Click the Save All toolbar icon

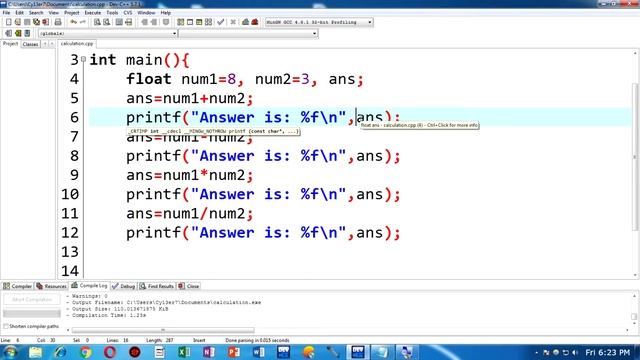(37, 22)
